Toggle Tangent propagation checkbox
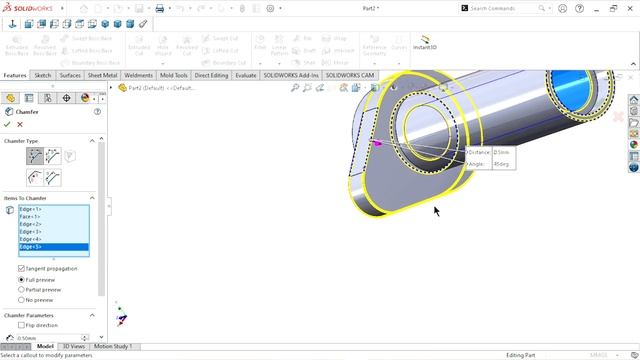Screen dimensions: 640x360 [21, 268]
